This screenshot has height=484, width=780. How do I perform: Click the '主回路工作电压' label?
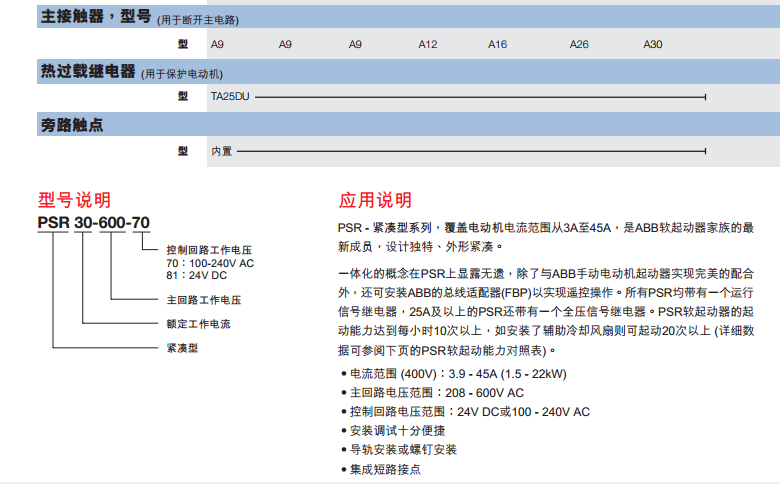203,300
